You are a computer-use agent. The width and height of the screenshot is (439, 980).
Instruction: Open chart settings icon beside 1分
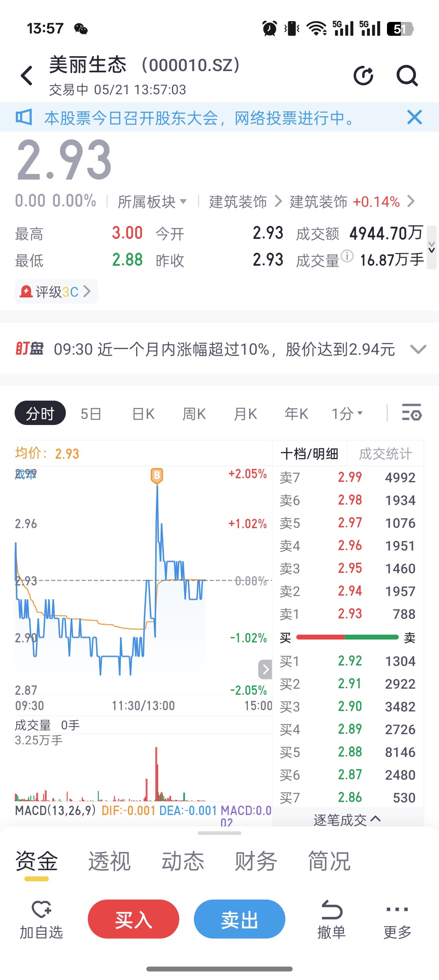point(412,412)
